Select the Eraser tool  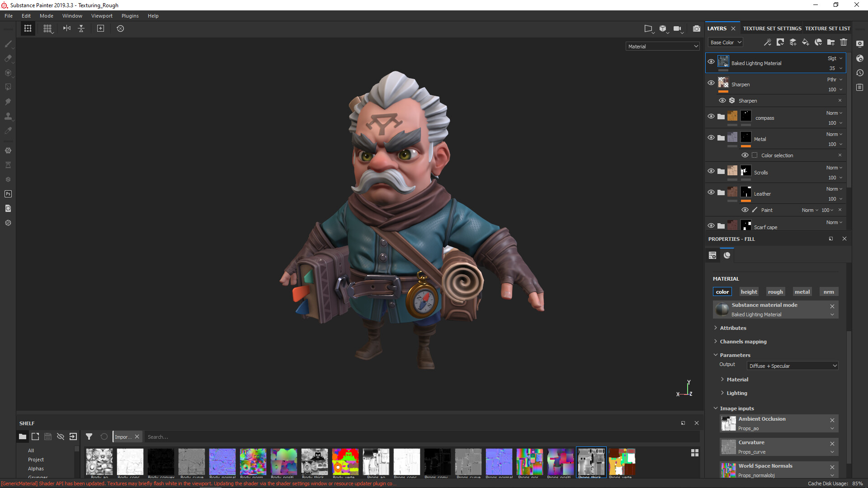point(8,58)
